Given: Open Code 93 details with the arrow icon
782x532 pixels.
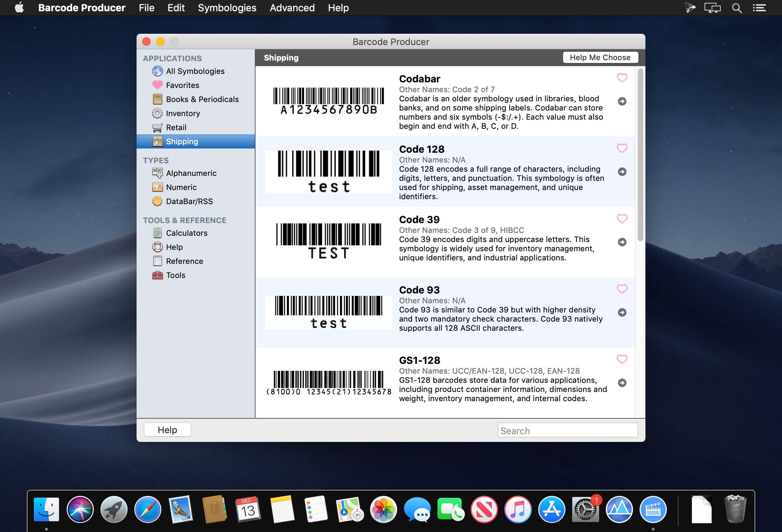Looking at the screenshot, I should tap(622, 312).
